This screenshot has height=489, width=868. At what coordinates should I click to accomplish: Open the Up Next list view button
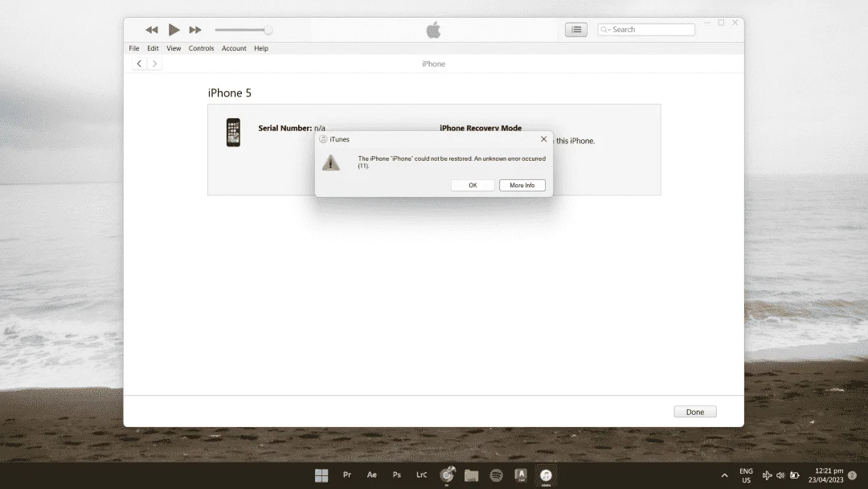click(576, 30)
